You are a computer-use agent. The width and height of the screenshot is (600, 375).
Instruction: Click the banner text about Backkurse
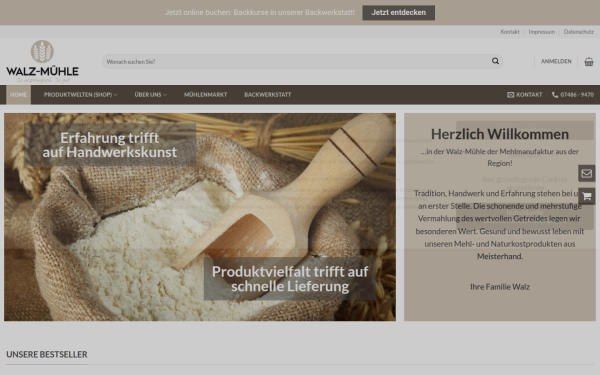click(x=259, y=13)
